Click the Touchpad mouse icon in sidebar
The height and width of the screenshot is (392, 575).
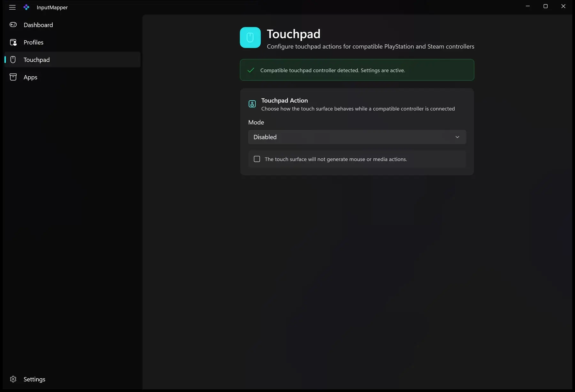pos(13,59)
